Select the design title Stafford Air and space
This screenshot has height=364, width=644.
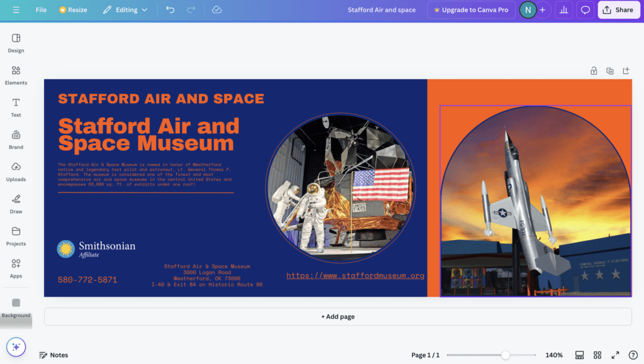click(x=382, y=10)
